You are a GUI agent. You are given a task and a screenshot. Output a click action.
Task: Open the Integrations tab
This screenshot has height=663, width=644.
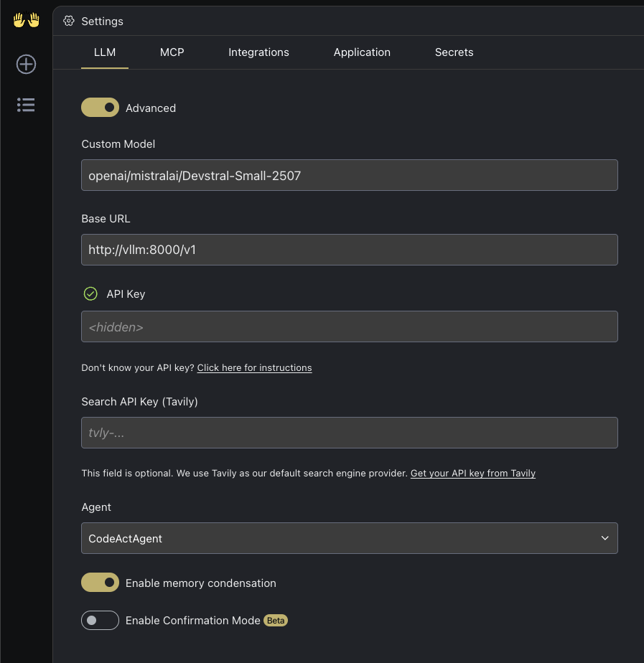[x=258, y=52]
